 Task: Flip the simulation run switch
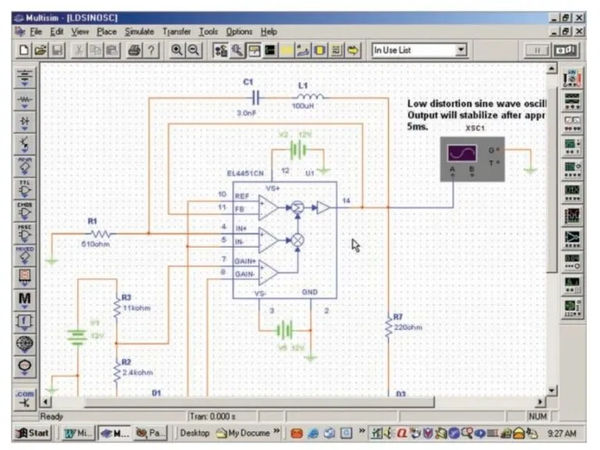(x=565, y=50)
